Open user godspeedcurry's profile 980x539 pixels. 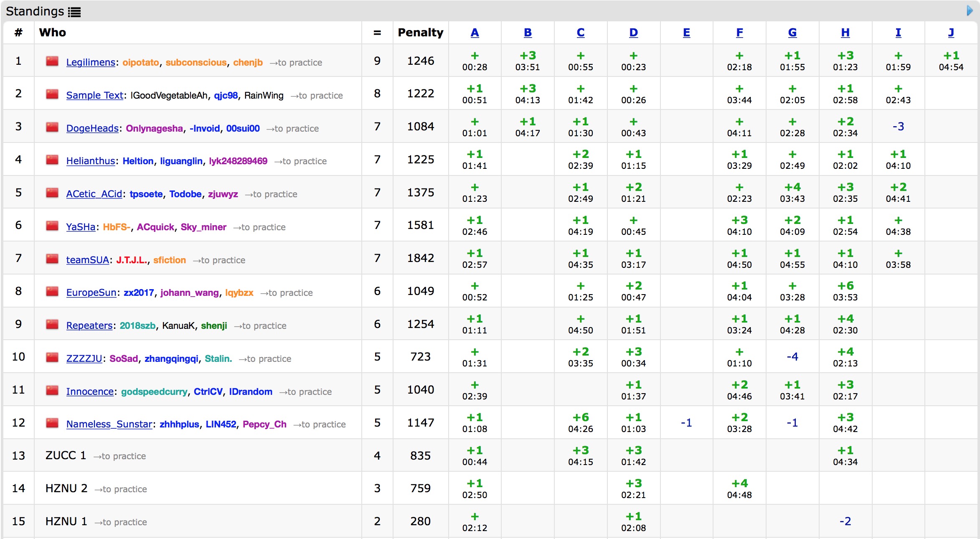pos(154,392)
